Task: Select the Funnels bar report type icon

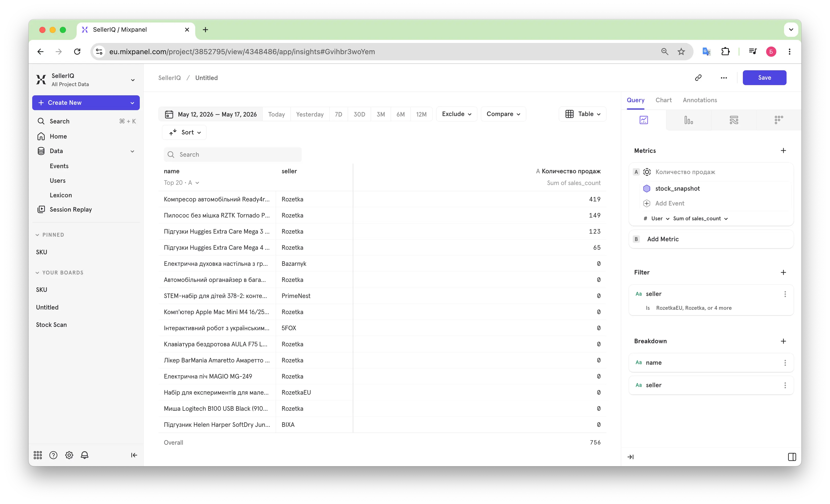Action: pyautogui.click(x=688, y=120)
